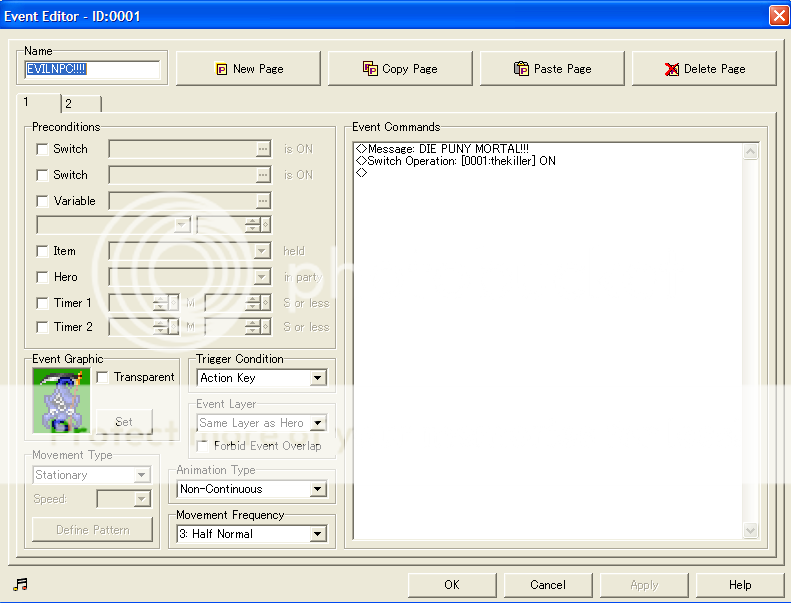Click the event Name input field
Image resolution: width=791 pixels, height=603 pixels.
click(91, 70)
